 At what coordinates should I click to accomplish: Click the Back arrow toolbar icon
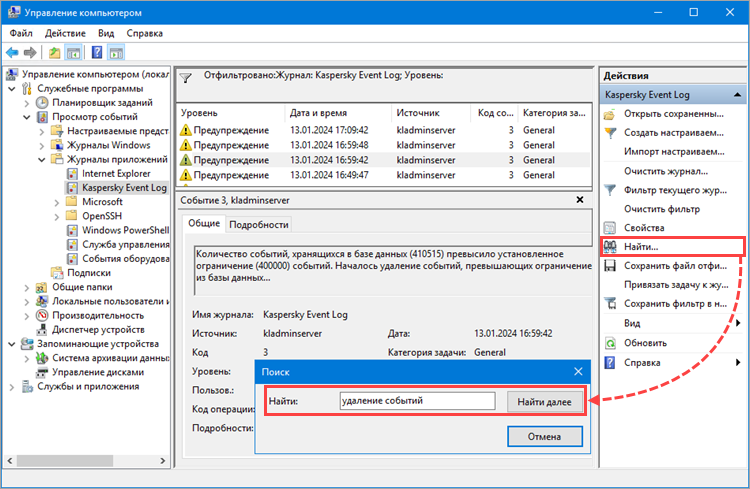[12, 53]
